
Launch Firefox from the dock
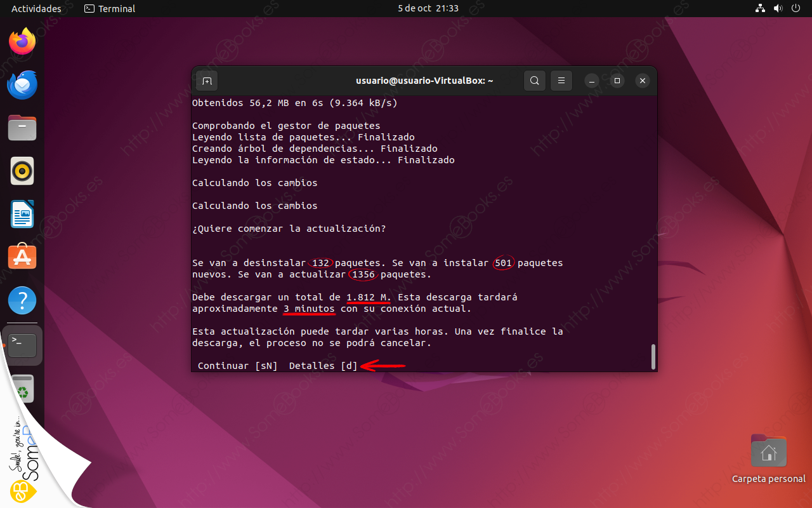pyautogui.click(x=22, y=42)
